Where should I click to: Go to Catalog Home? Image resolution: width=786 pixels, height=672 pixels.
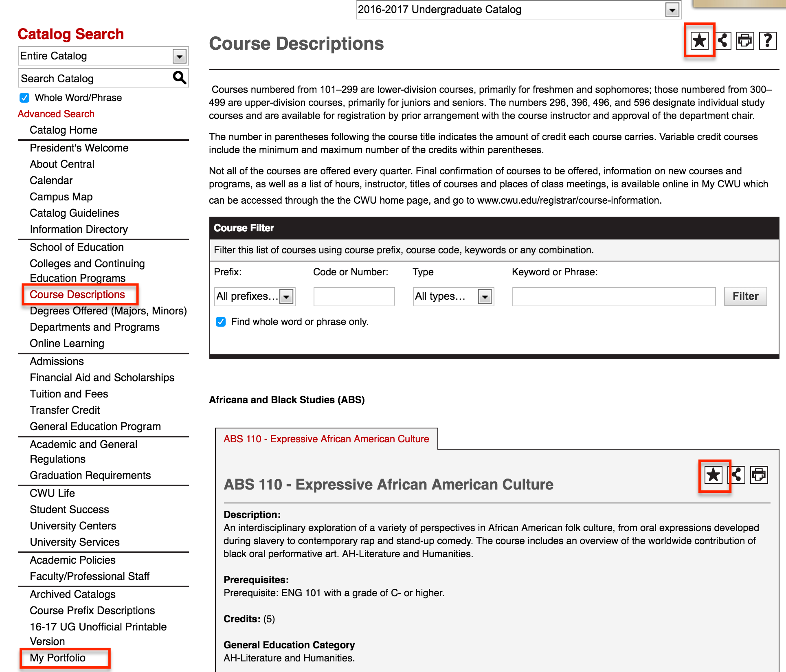pyautogui.click(x=64, y=130)
